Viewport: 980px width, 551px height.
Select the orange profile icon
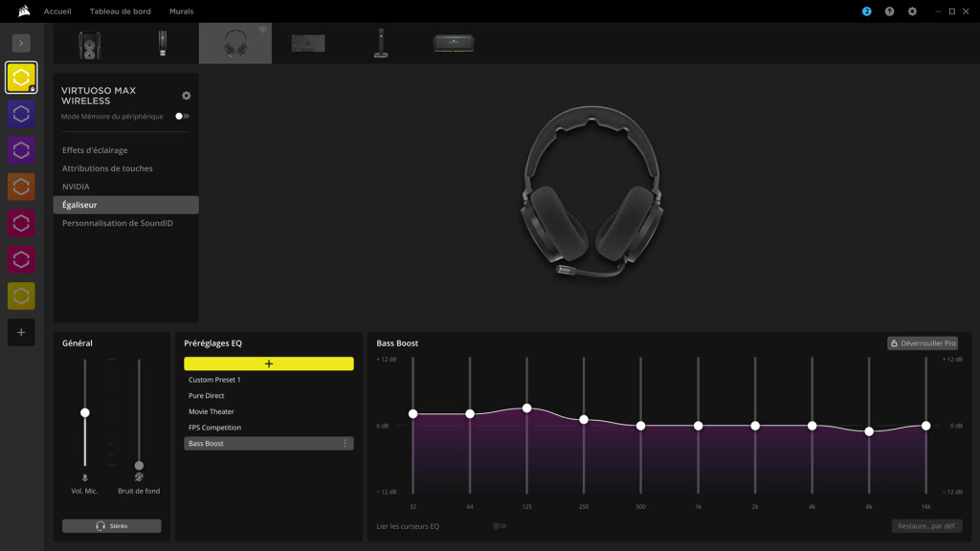pos(21,187)
